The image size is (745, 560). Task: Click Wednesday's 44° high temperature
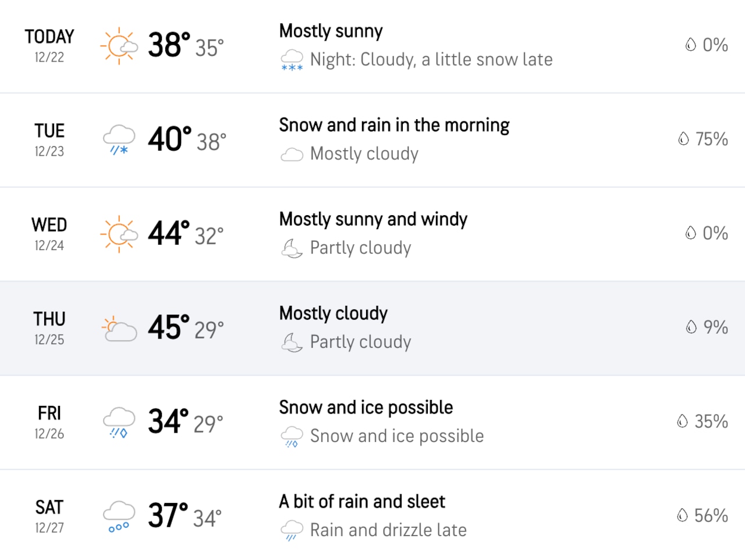pos(165,234)
